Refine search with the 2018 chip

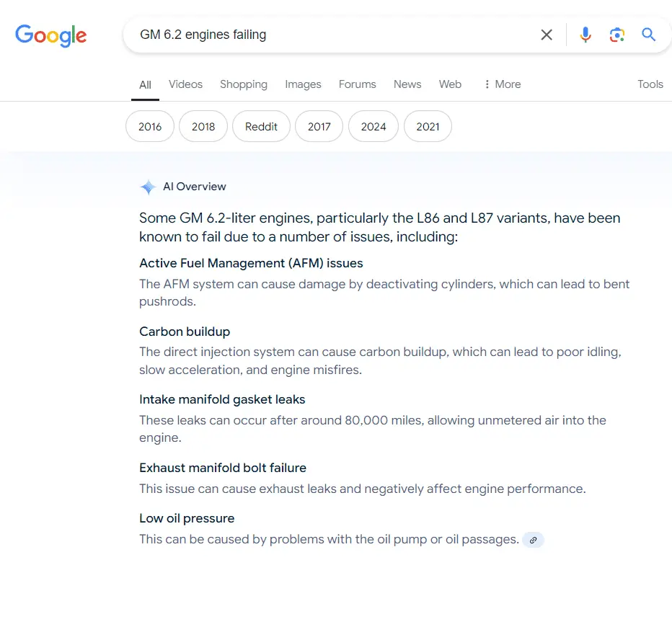[x=203, y=127]
